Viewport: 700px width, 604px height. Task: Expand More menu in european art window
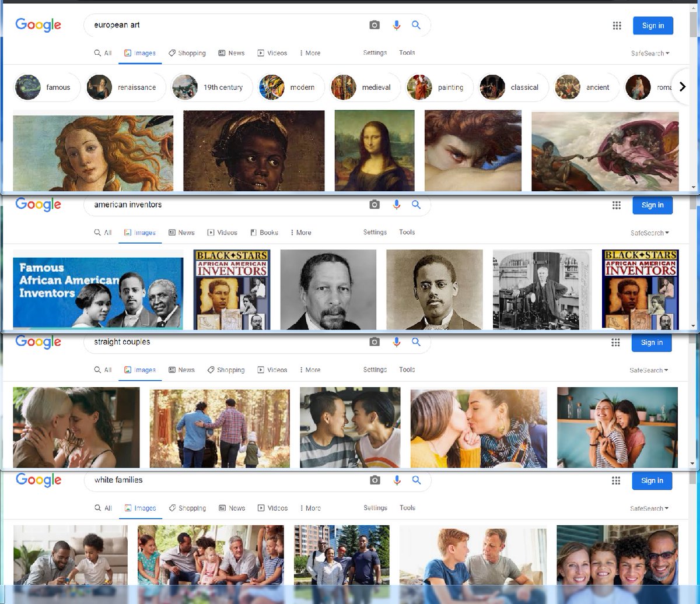310,53
